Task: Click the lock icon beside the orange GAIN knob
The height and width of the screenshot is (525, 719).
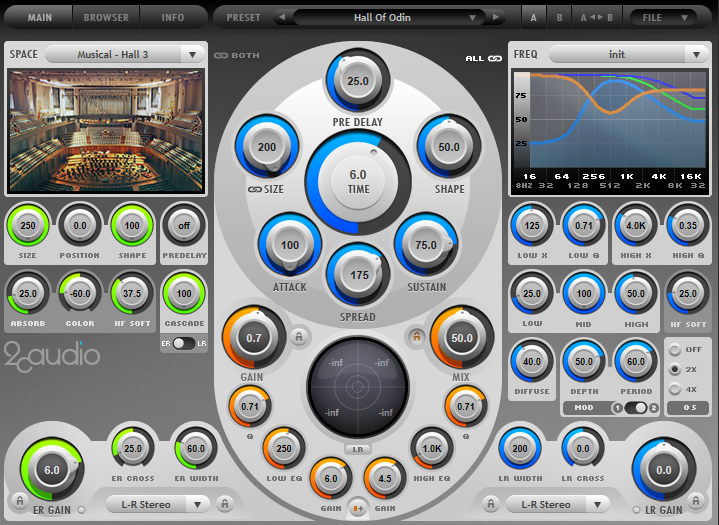Action: (x=299, y=337)
